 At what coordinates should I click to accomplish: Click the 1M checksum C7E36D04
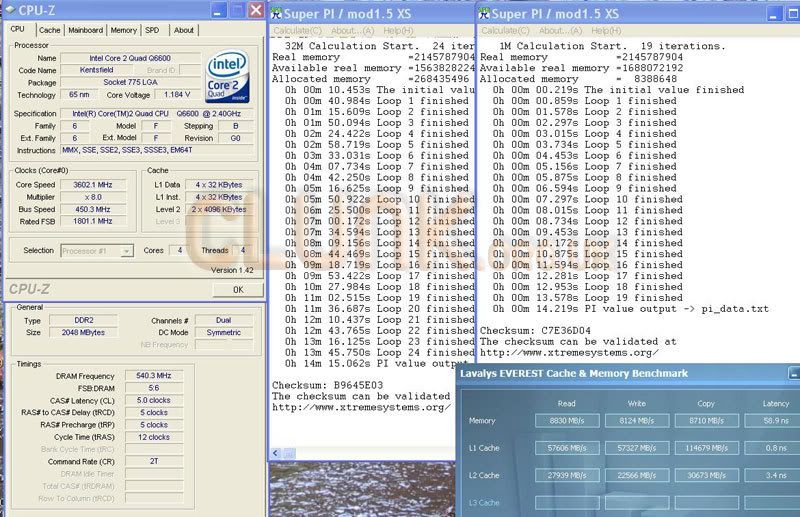click(566, 331)
